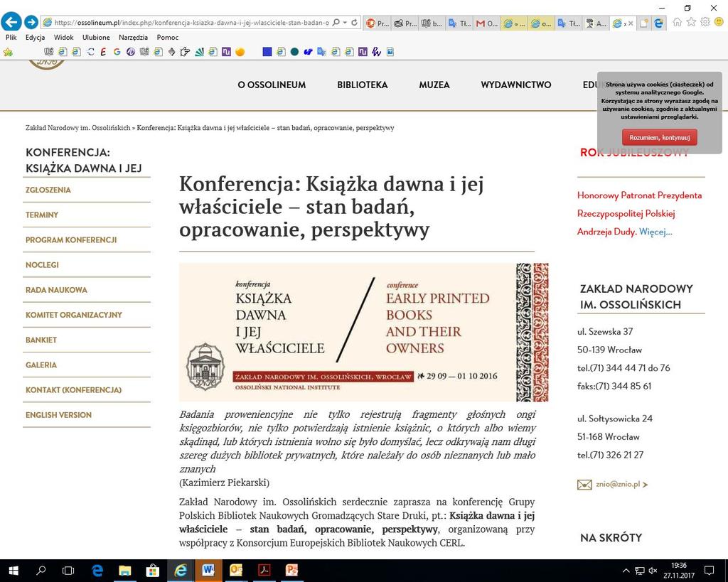
Task: Open the WYDAWNICTWO navigation item
Action: (x=516, y=85)
